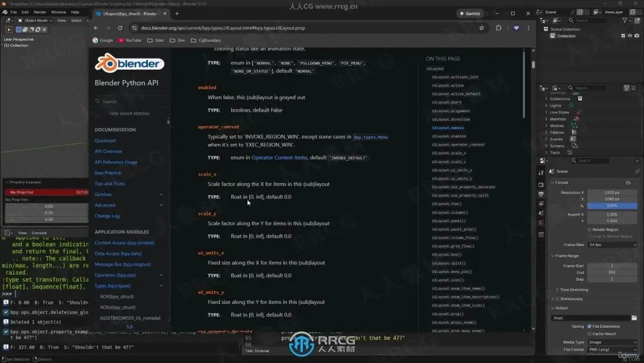Viewport: 644px width, 363px height.
Task: Open the CgBoundary bookmark folder
Action: click(206, 40)
